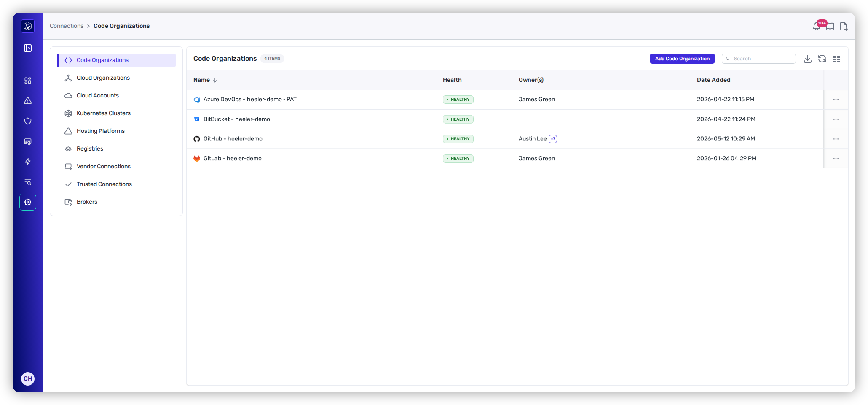
Task: Open the lightning bolt sidebar icon
Action: pos(28,162)
